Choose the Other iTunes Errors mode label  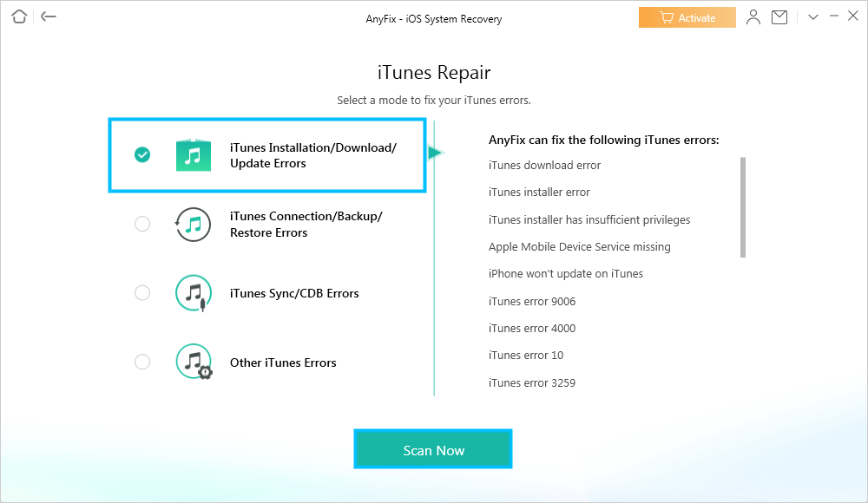[x=283, y=363]
